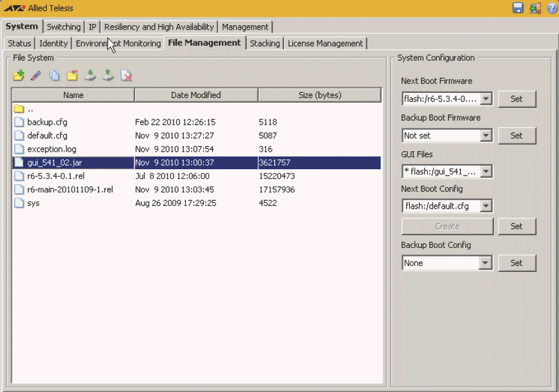
Task: Open the Backup Boot Firmware dropdown
Action: click(x=486, y=136)
